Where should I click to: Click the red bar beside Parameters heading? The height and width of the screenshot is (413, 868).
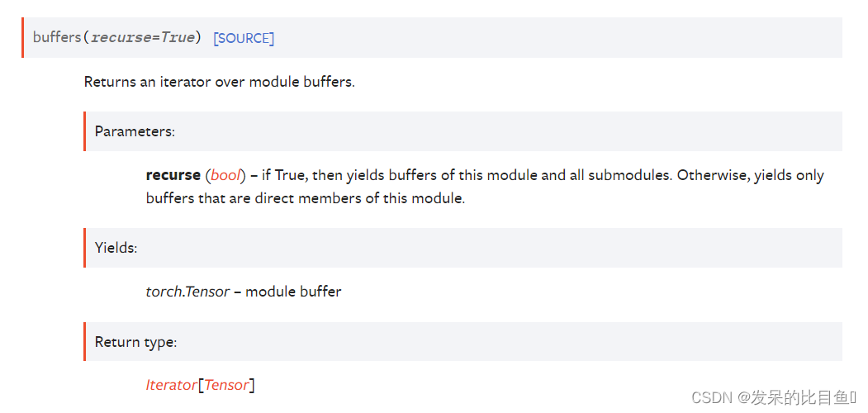85,131
